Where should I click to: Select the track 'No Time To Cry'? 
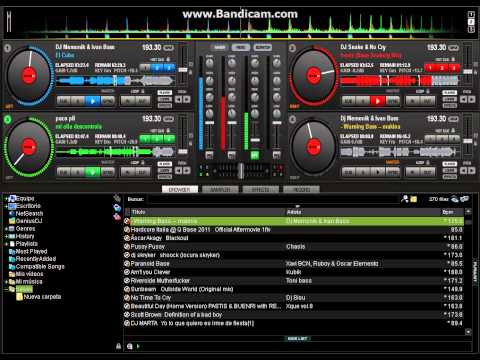click(x=293, y=298)
